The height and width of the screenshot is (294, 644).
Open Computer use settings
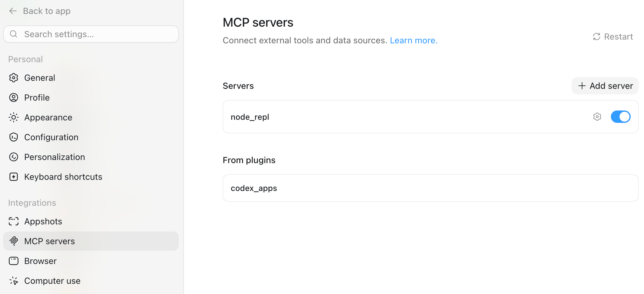pos(91,281)
